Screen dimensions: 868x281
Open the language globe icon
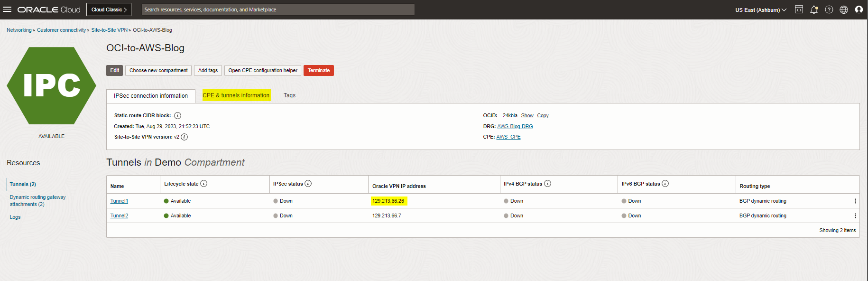pos(843,9)
